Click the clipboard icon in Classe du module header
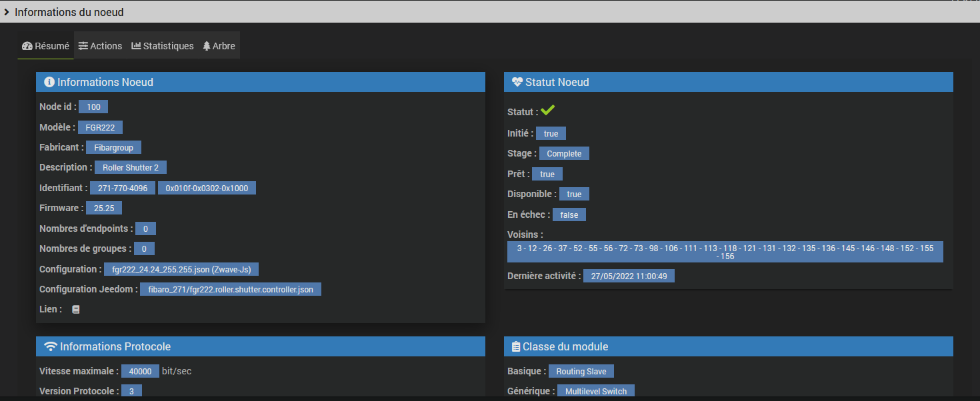Image resolution: width=980 pixels, height=401 pixels. [x=515, y=346]
